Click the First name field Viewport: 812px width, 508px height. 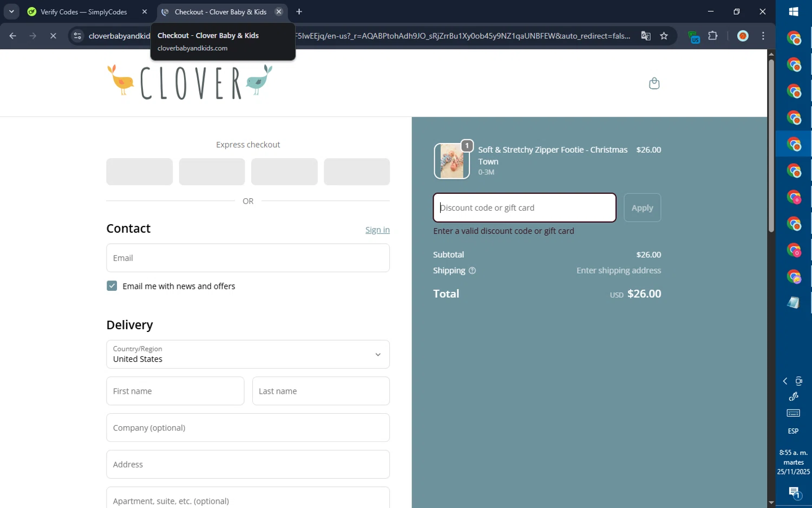(x=175, y=391)
